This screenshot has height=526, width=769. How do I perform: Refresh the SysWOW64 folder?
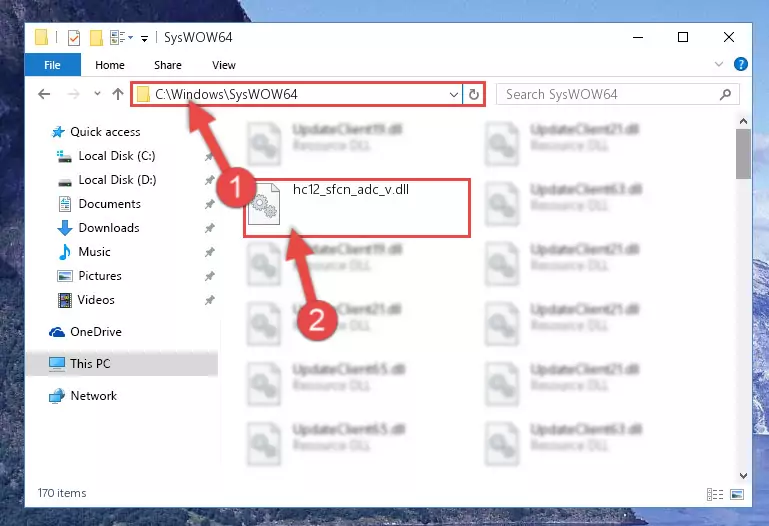point(474,94)
